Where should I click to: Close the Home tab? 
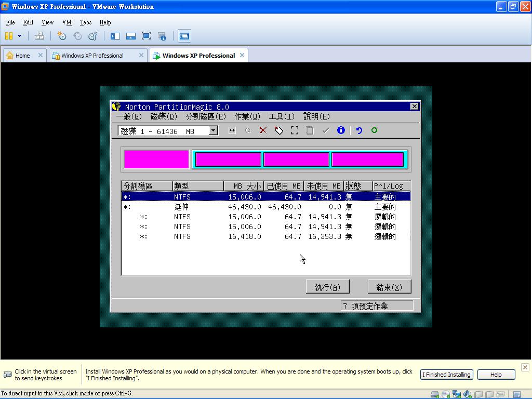[x=41, y=55]
